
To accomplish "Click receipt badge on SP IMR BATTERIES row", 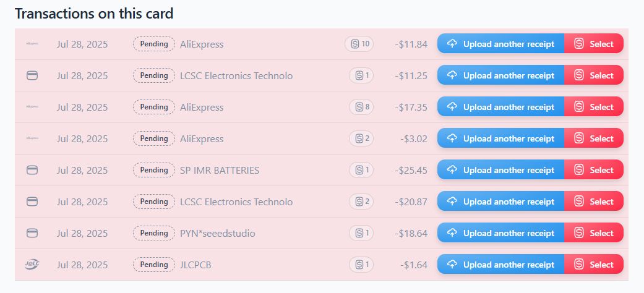I will (x=361, y=170).
